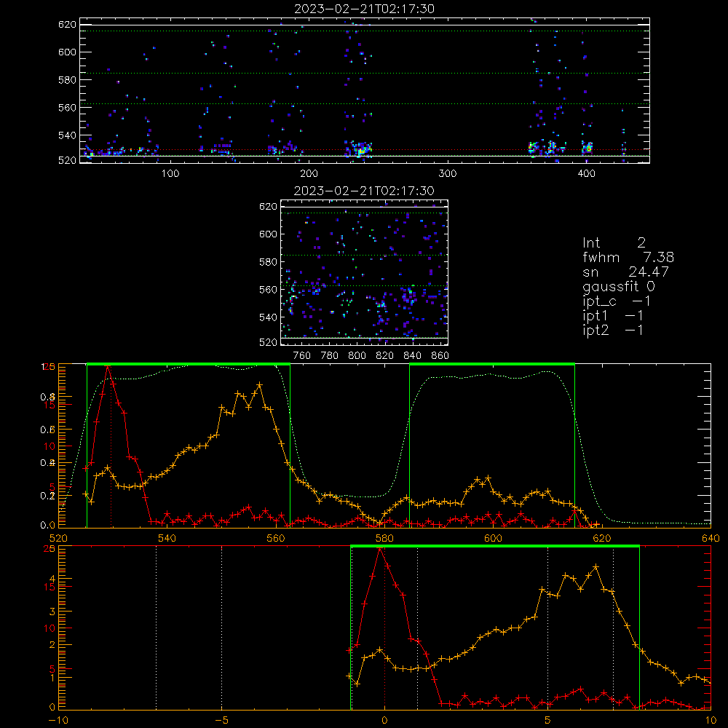Click the 'ipt_c -1' readout
This screenshot has height=728, width=728.
pyautogui.click(x=617, y=301)
